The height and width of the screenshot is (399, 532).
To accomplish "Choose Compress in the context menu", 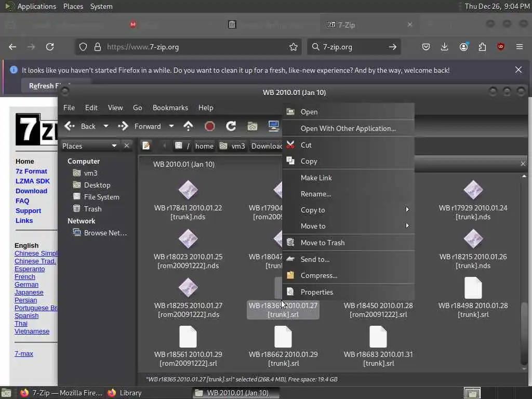I will tap(349, 275).
